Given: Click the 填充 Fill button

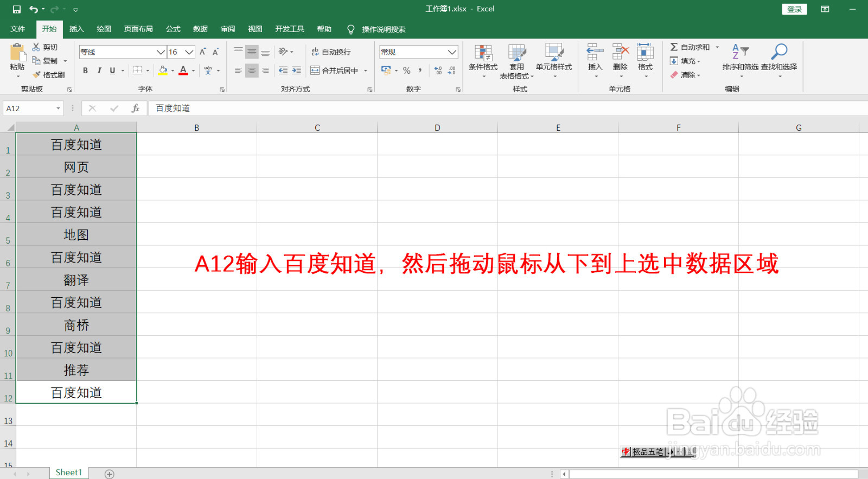Looking at the screenshot, I should [685, 61].
